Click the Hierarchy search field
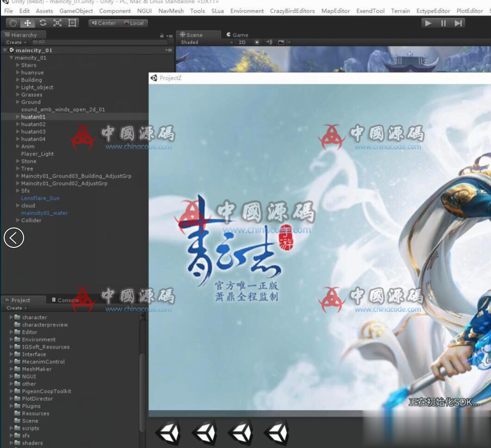The height and width of the screenshot is (448, 491). click(x=100, y=42)
